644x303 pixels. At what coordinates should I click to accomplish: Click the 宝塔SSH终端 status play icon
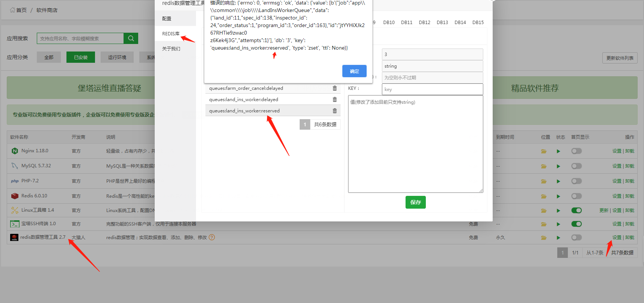[558, 224]
